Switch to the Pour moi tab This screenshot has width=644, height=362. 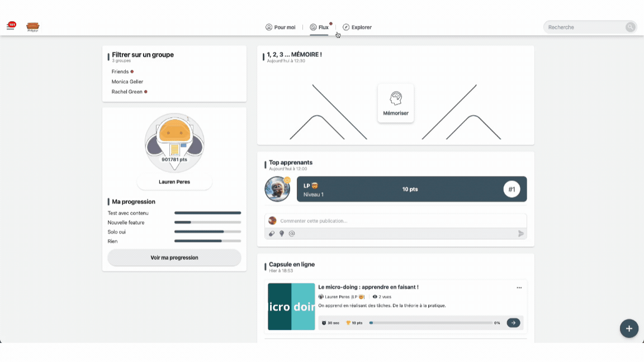tap(280, 27)
